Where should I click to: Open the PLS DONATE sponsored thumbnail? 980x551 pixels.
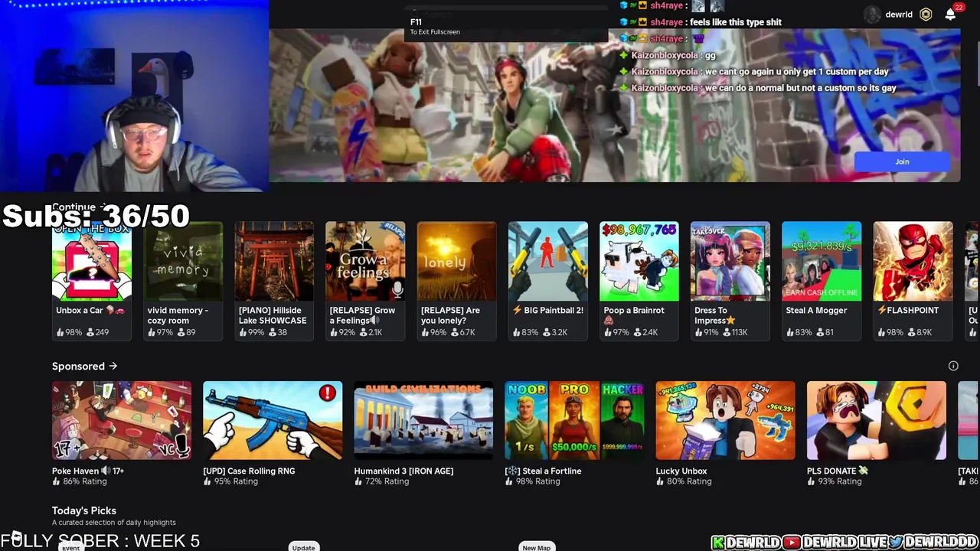point(877,420)
